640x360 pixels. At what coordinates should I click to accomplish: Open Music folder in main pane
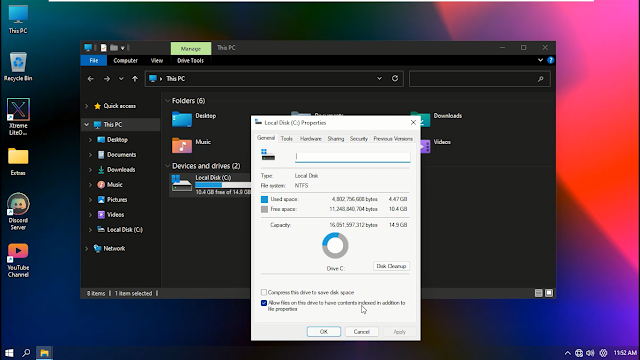[192, 145]
